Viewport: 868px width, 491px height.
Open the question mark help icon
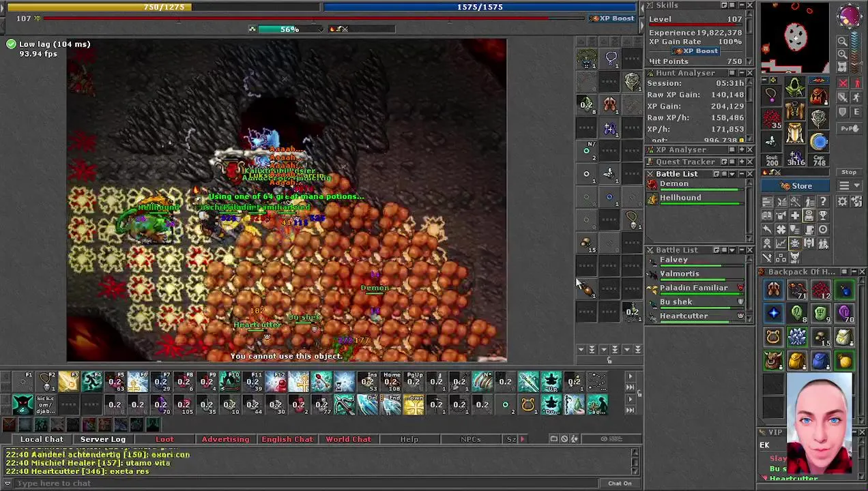pyautogui.click(x=823, y=201)
